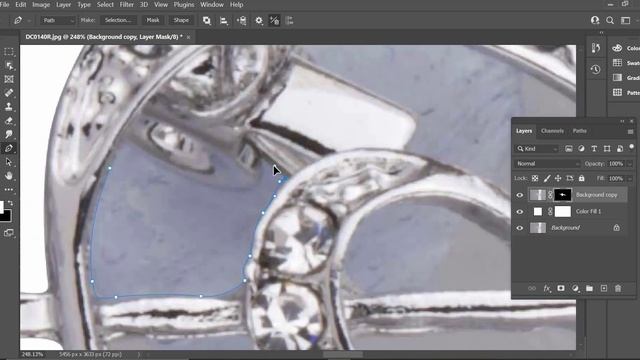Delete layer trash icon

pos(618,289)
